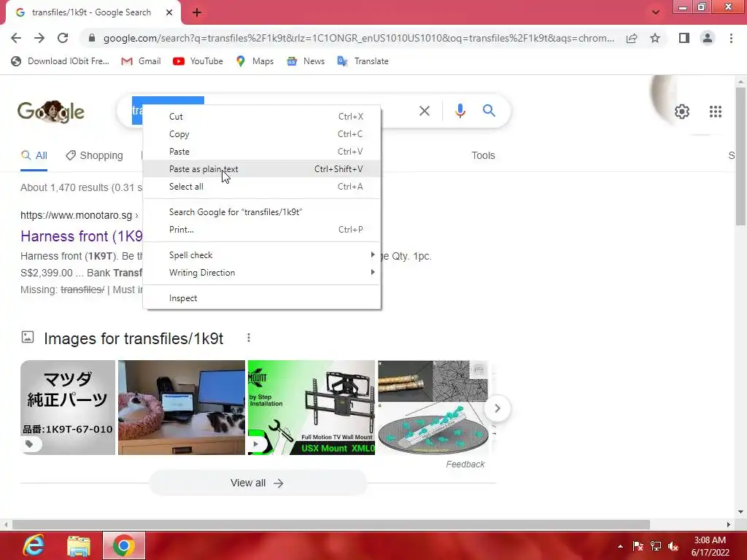Choose Paste as plain text

coord(262,169)
